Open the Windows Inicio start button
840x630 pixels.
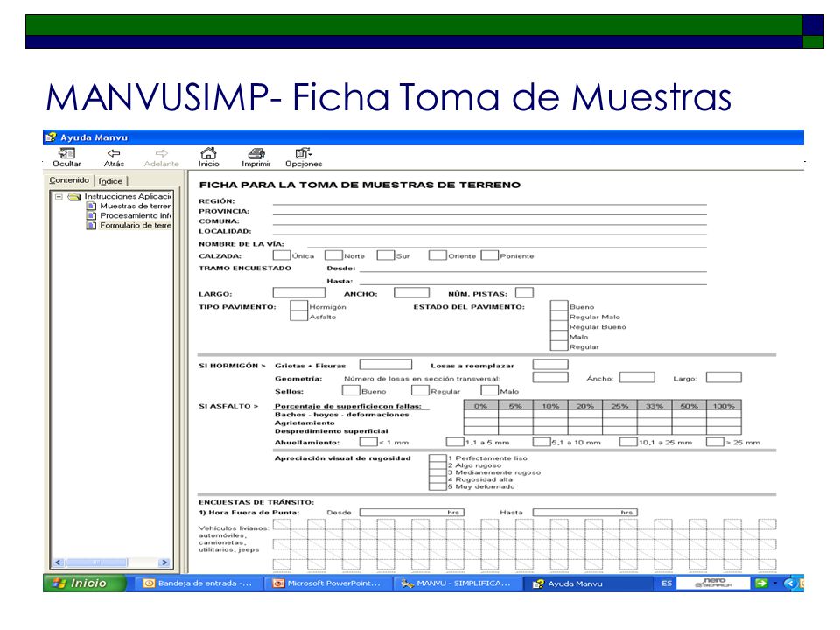[x=85, y=583]
